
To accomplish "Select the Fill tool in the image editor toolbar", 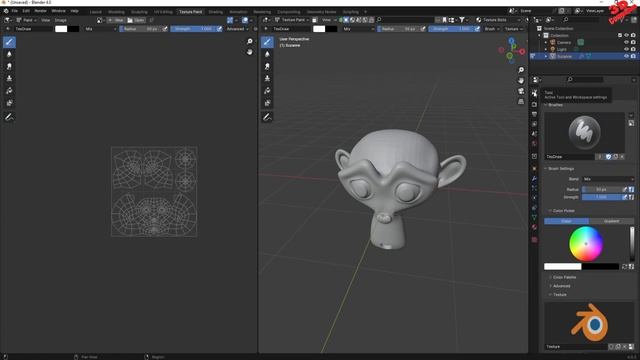I will coord(9,91).
